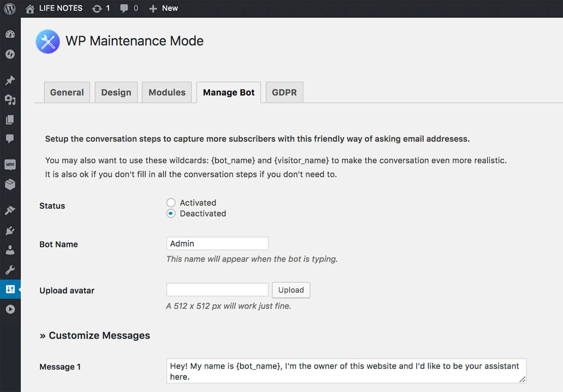Click the WP Maintenance Mode page title
This screenshot has width=563, height=392.
(x=134, y=41)
